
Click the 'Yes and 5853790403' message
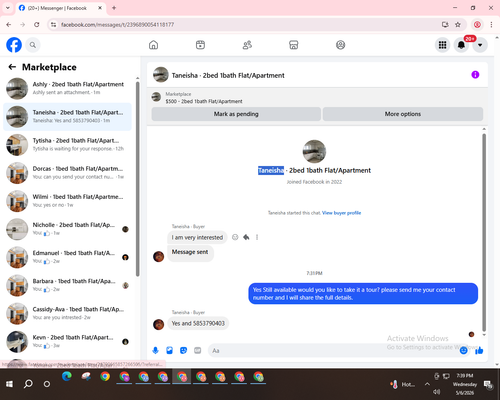(x=198, y=323)
